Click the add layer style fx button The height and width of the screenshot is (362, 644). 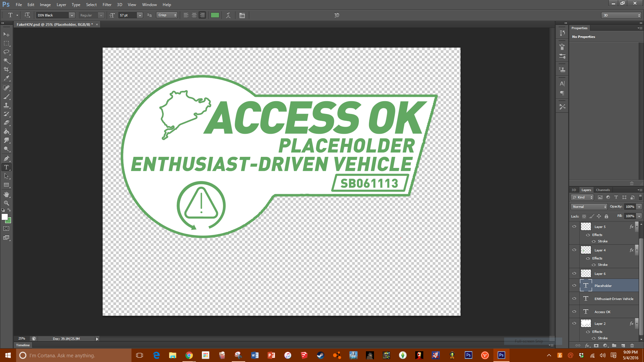coord(587,346)
